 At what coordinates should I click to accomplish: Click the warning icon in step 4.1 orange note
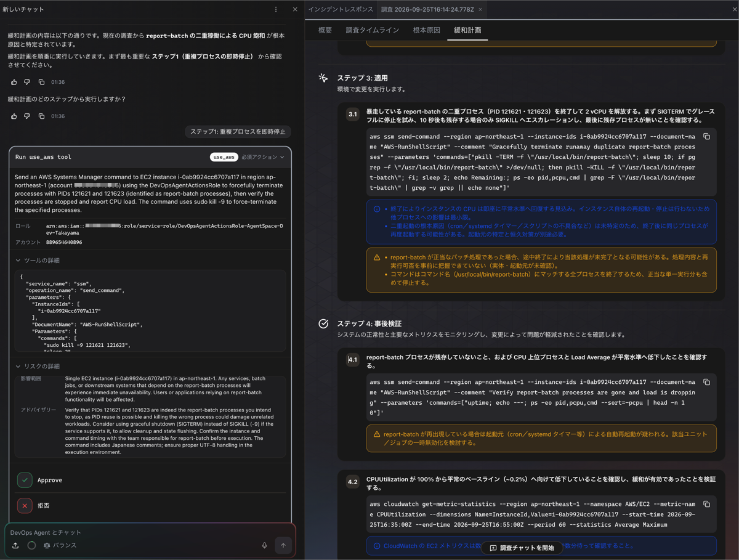(x=377, y=434)
